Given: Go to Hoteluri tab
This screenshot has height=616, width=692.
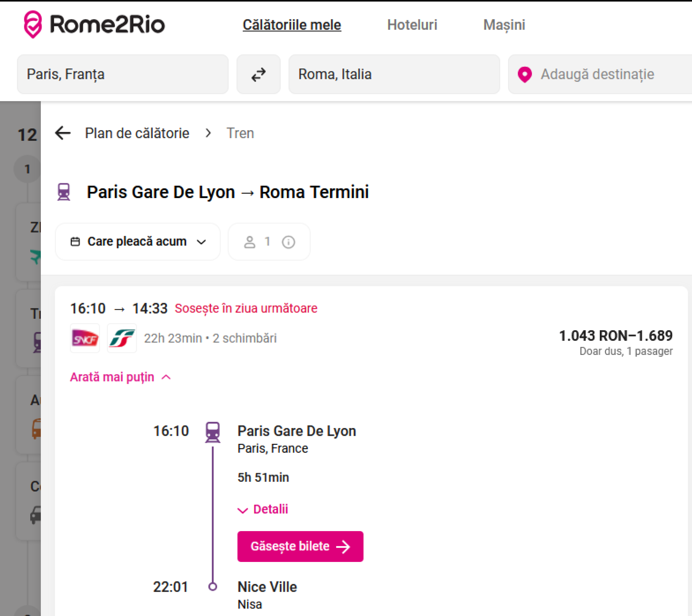Looking at the screenshot, I should click(412, 25).
